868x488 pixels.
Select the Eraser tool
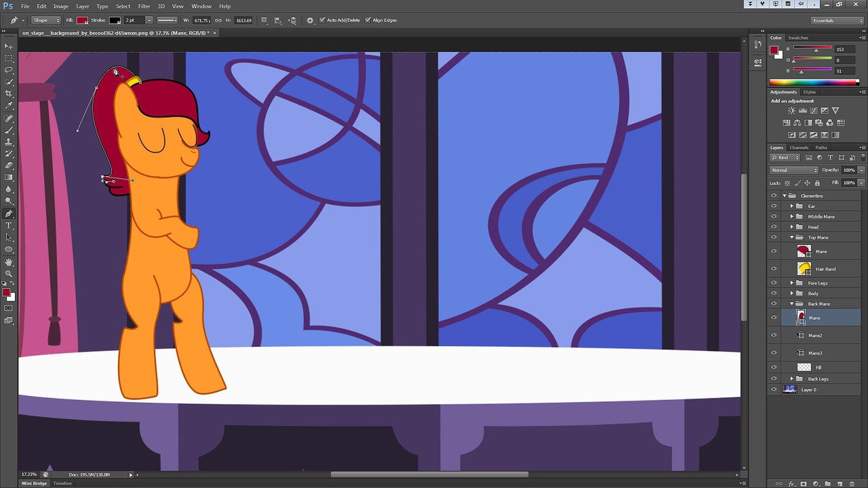pos(9,165)
